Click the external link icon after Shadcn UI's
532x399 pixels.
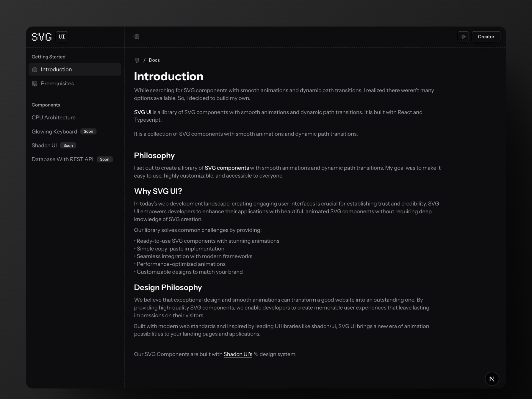point(256,354)
